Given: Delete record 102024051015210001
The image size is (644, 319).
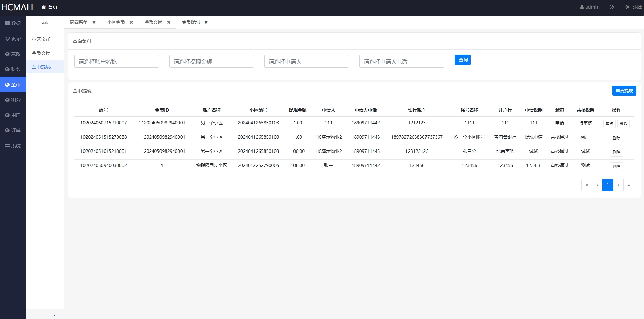Looking at the screenshot, I should 617,152.
